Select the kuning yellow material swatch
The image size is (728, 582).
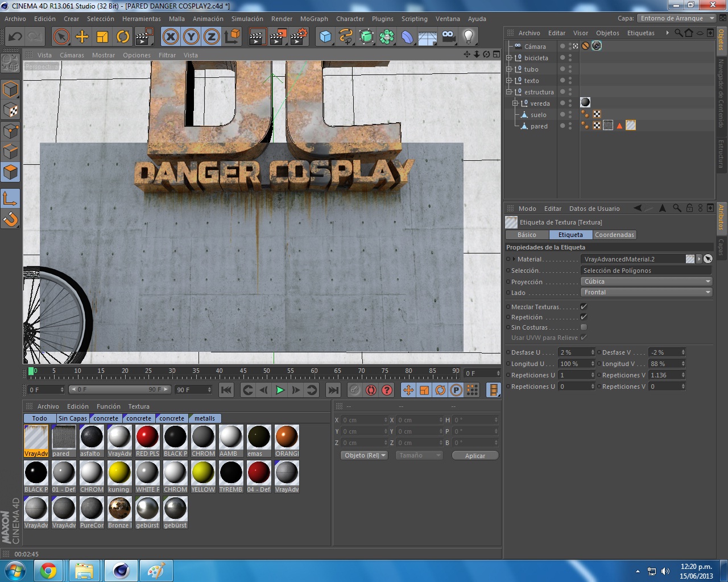coord(119,476)
